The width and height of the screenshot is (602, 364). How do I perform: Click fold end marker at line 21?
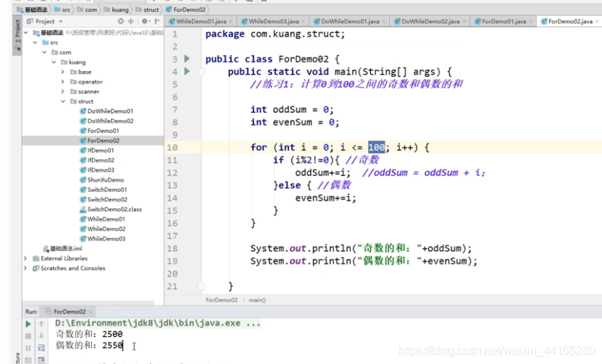point(201,286)
